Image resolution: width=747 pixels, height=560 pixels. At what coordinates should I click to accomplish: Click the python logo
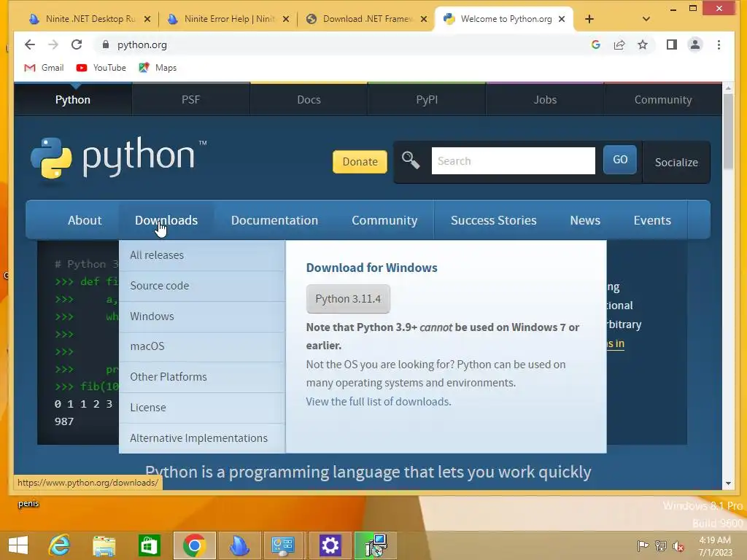coord(119,158)
